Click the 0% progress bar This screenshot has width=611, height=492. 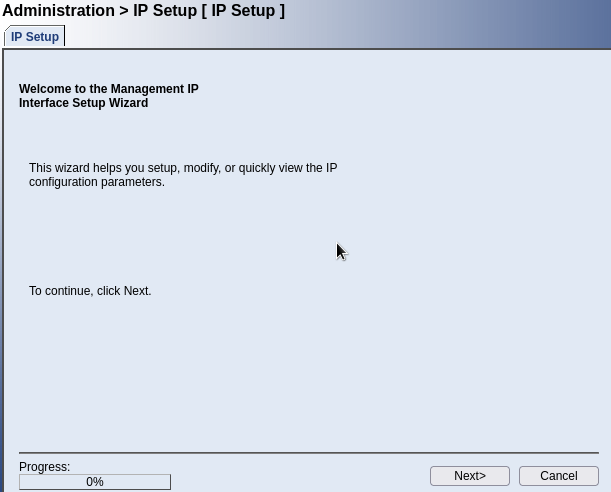click(95, 482)
